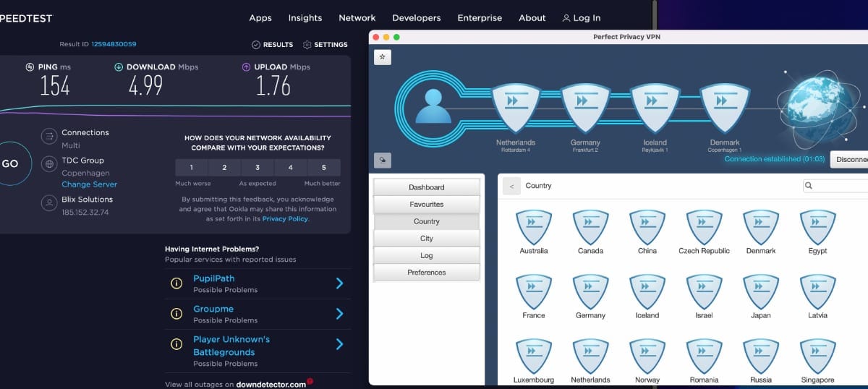
Task: Select the Singapore server shield
Action: point(817,356)
